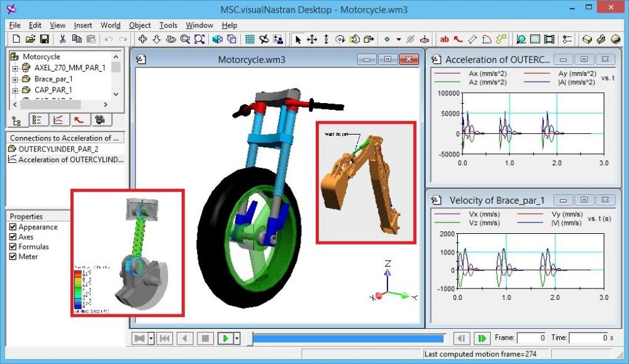This screenshot has height=364, width=629.
Task: Copy selection with the toolbar copy icon
Action: tap(77, 39)
